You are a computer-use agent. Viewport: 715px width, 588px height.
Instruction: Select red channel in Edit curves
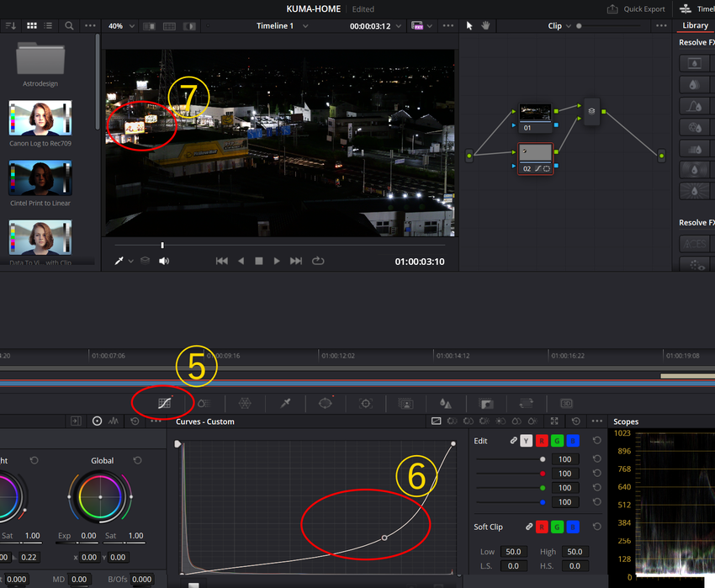pos(542,441)
